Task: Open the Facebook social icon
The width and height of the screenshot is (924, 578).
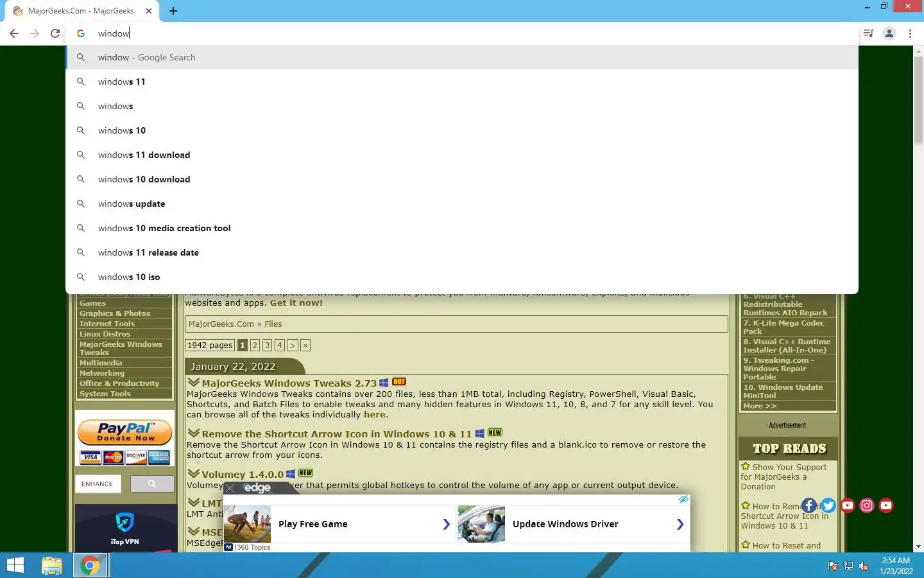Action: tap(809, 505)
